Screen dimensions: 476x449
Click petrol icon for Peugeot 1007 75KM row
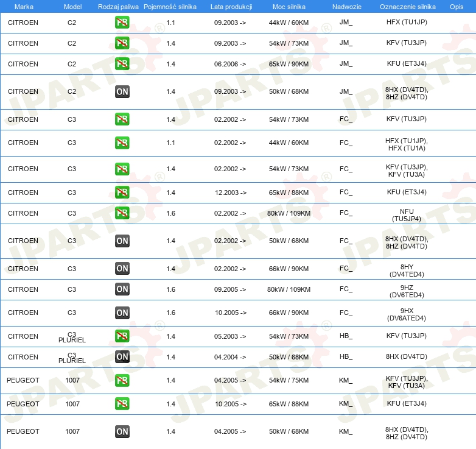coord(122,380)
